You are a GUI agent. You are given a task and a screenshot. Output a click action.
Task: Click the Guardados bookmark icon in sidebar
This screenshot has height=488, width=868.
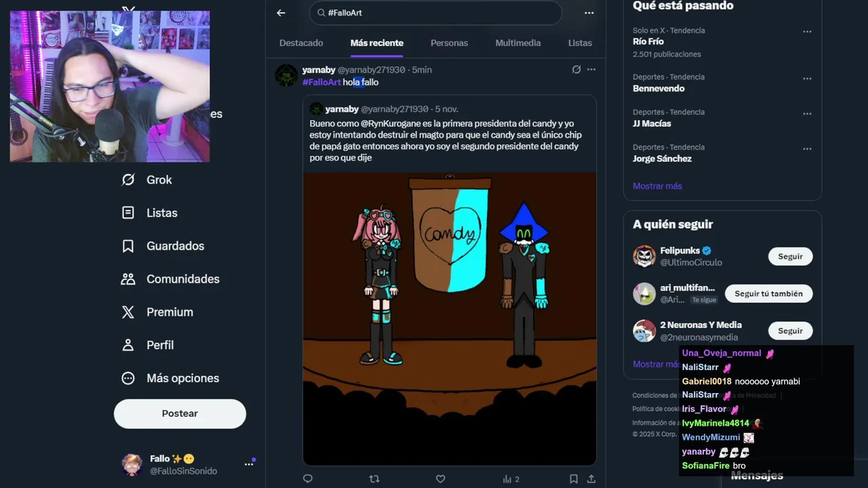(x=127, y=246)
